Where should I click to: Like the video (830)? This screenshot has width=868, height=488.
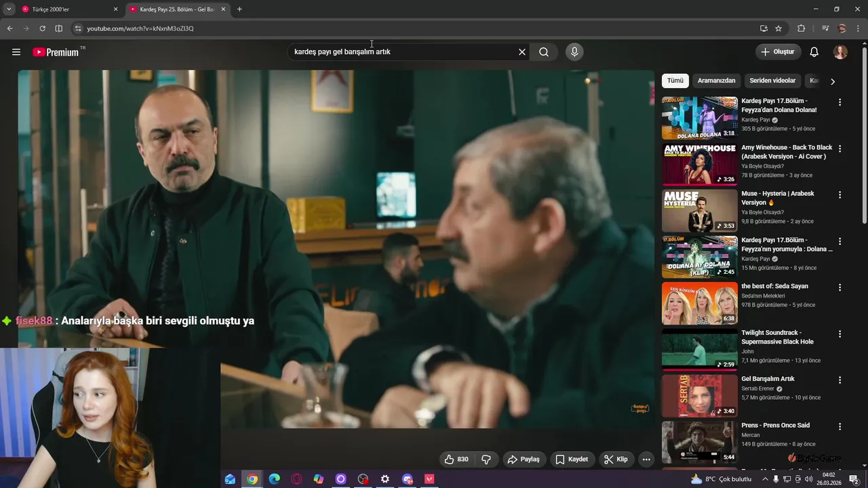pos(456,459)
